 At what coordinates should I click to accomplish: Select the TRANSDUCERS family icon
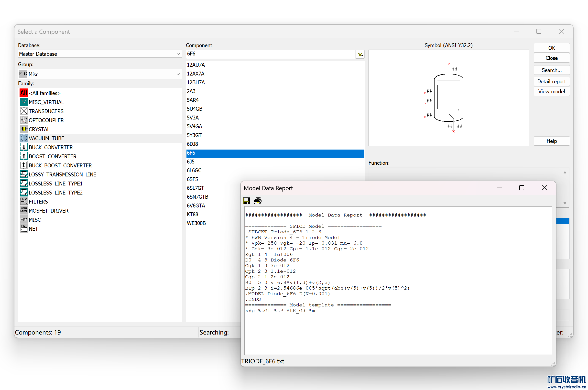click(24, 111)
